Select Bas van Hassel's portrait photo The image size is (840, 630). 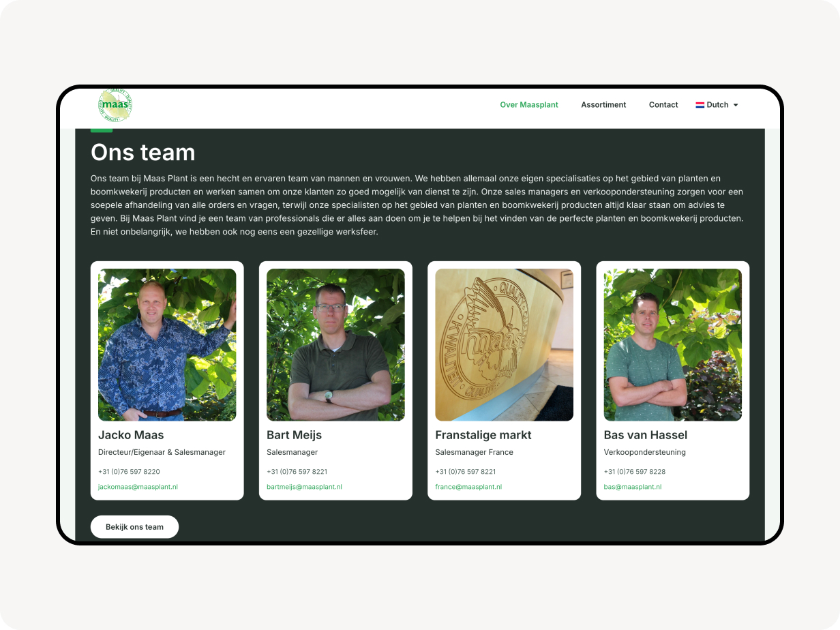(x=673, y=345)
